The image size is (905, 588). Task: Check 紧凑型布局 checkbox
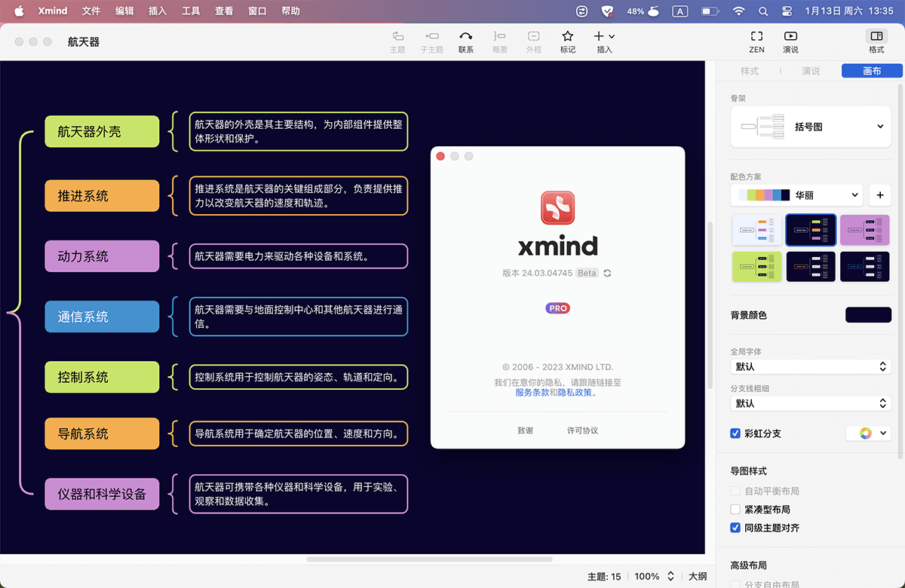(735, 510)
